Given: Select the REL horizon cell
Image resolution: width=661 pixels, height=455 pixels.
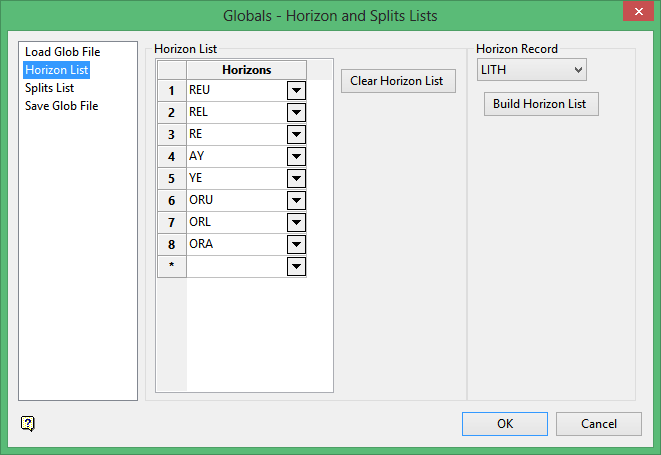Looking at the screenshot, I should click(236, 112).
